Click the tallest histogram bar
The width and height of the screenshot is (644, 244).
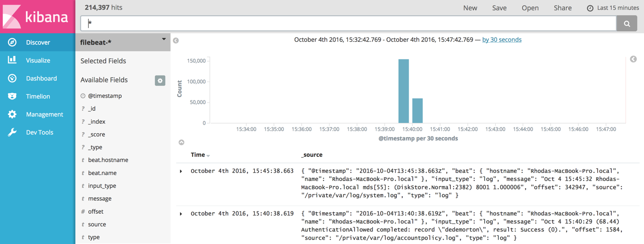click(403, 91)
